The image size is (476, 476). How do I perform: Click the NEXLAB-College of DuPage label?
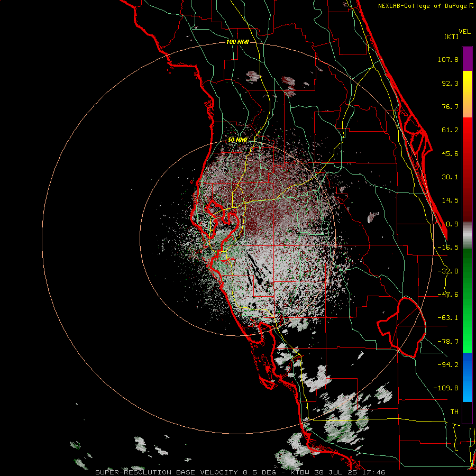coord(426,6)
